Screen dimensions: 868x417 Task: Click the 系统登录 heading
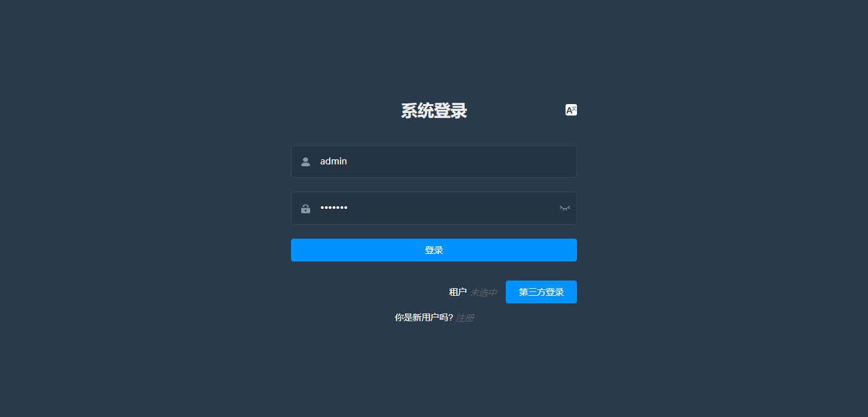tap(434, 110)
